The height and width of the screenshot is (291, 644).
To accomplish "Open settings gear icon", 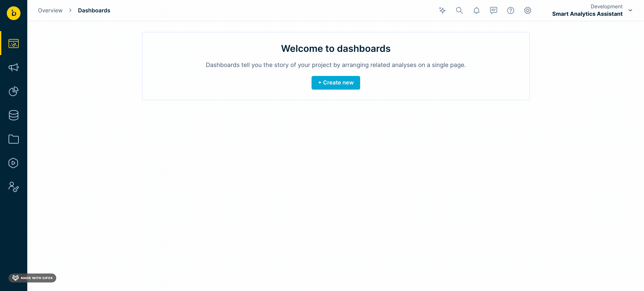I will coord(527,10).
